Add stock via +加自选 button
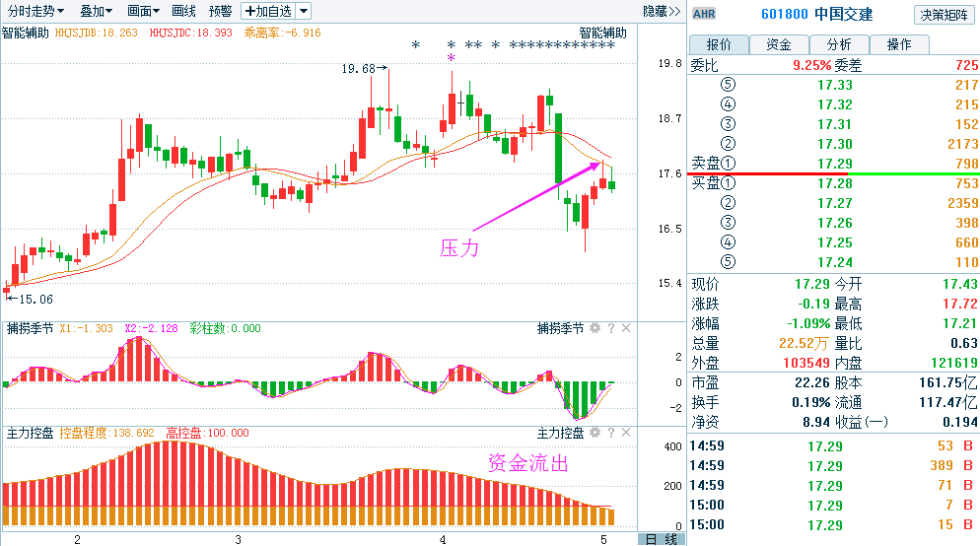Viewport: 980px width, 546px height. coord(268,11)
